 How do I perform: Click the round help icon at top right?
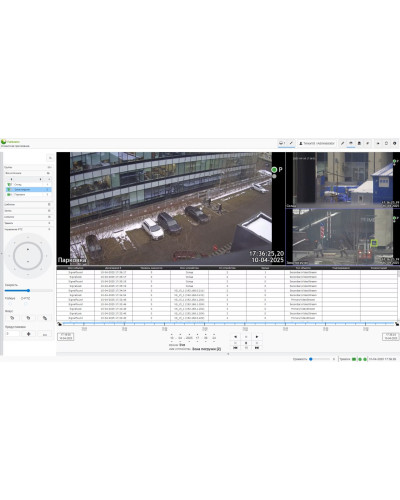point(395,143)
